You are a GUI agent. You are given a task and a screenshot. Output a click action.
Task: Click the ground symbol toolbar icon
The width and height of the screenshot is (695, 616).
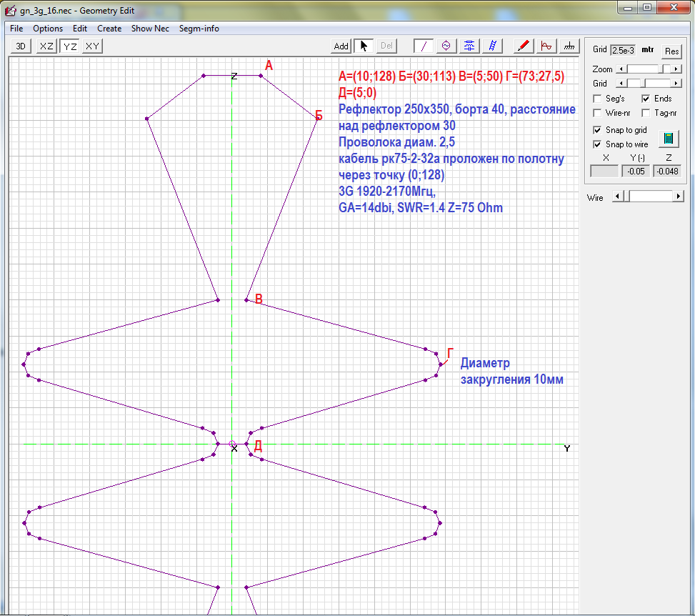pos(569,46)
